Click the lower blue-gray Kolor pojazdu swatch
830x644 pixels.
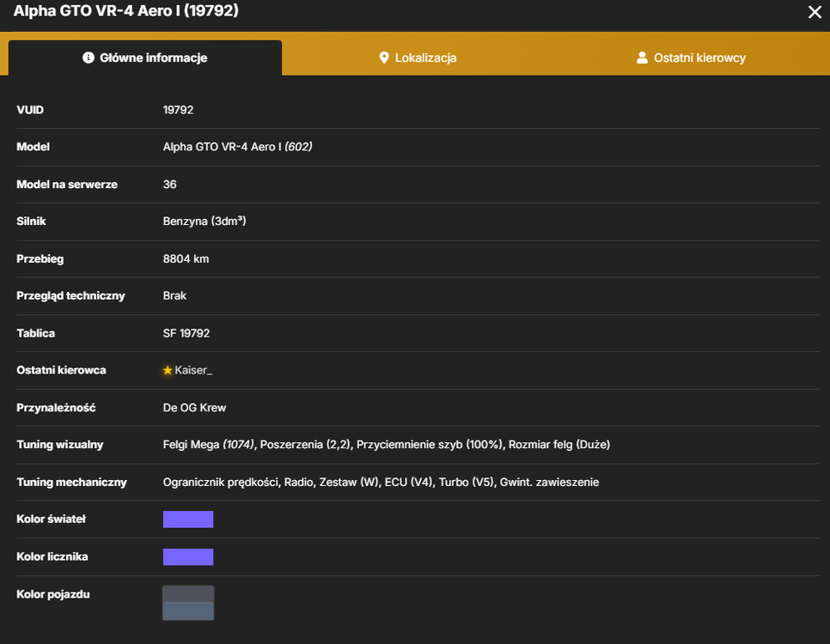188,611
